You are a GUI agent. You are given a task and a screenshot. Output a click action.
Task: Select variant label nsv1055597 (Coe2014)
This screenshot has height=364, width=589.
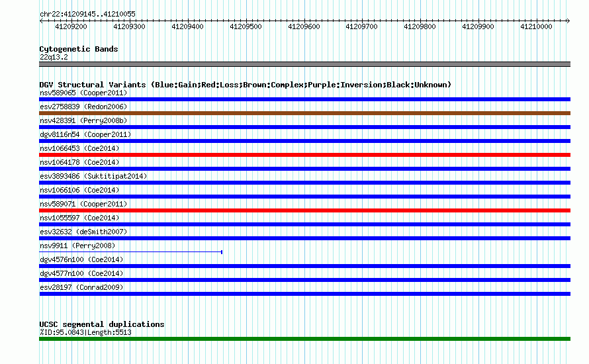click(79, 218)
